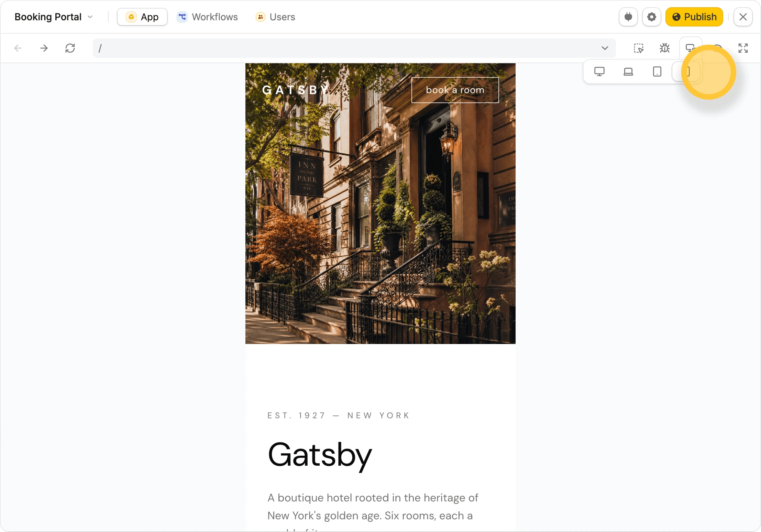Click the GATSBY logo in header
The image size is (761, 532).
(295, 90)
